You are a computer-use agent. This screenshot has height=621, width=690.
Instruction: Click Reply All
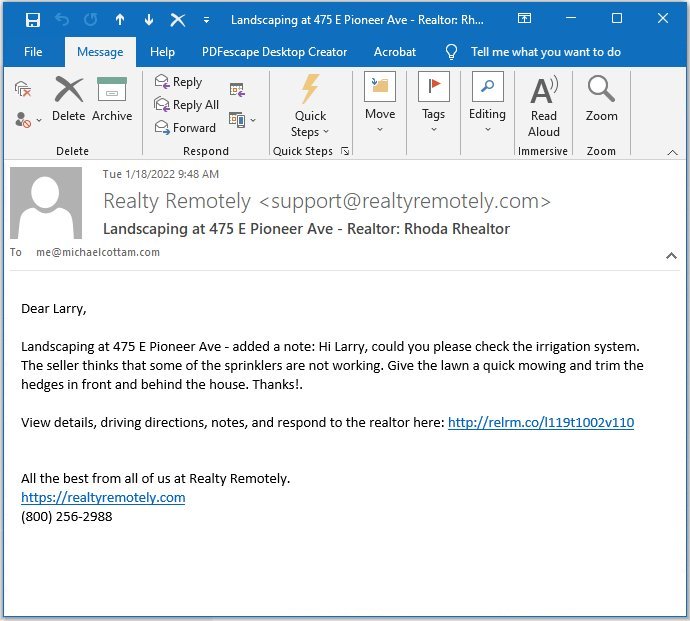click(187, 105)
